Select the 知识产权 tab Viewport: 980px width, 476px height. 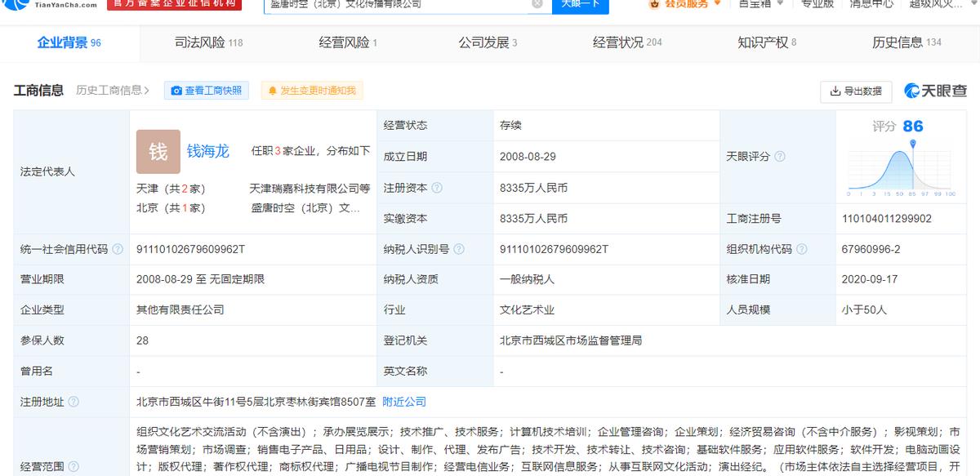click(768, 42)
